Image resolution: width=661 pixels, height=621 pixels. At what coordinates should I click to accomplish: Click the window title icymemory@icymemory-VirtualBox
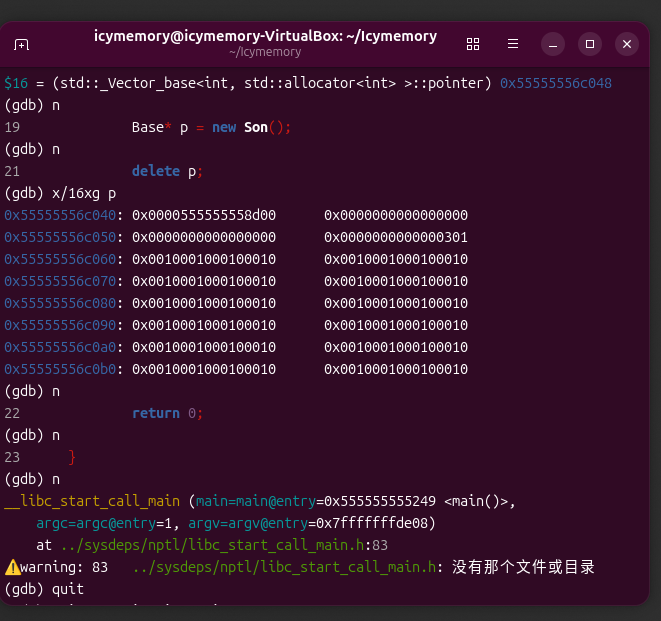point(265,36)
